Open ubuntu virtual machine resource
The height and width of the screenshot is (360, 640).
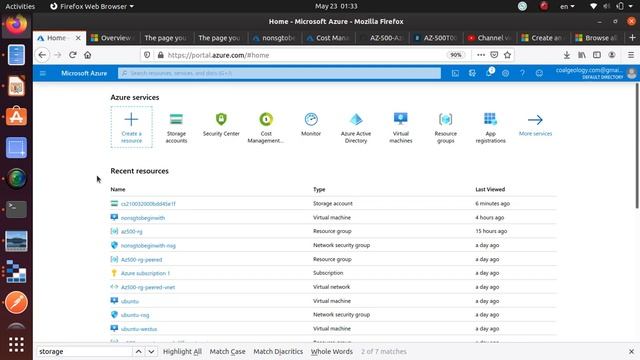pyautogui.click(x=130, y=301)
